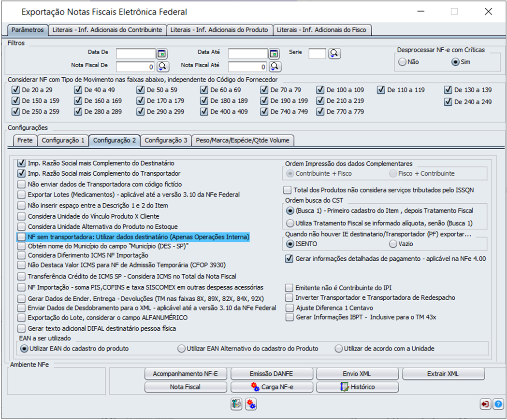
Task: Click the Nota Fiscal De number field
Action: tap(136, 67)
